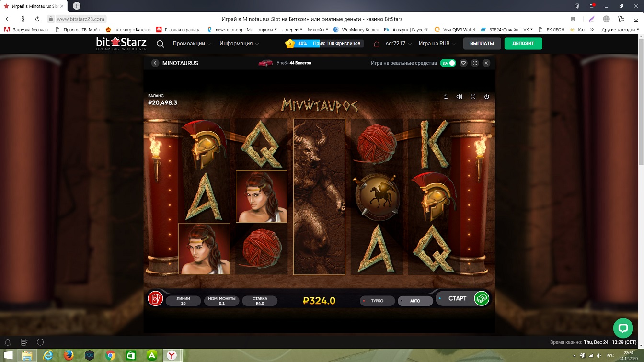The image size is (644, 362).
Task: Open Internet Explorer from the taskbar
Action: coord(48,355)
